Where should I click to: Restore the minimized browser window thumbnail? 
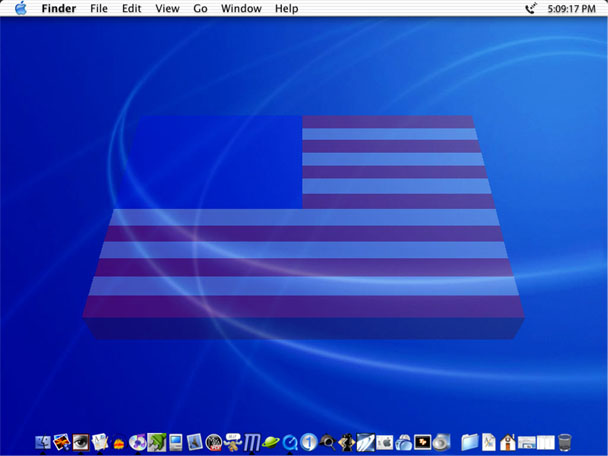(527, 443)
